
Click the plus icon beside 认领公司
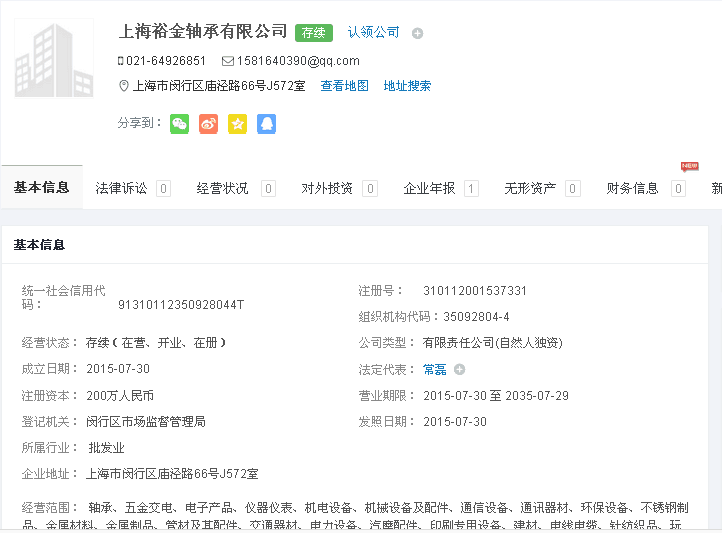tap(417, 33)
